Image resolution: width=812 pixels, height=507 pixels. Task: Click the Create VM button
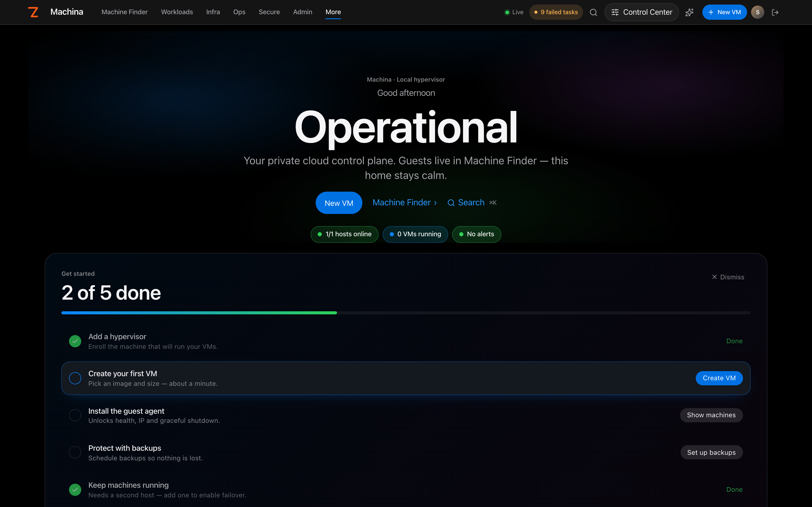pyautogui.click(x=719, y=378)
